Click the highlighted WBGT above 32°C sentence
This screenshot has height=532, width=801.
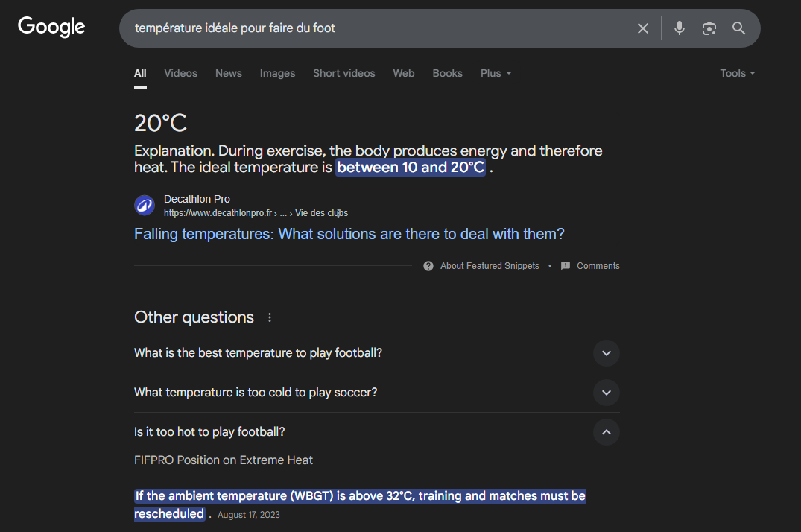(360, 504)
